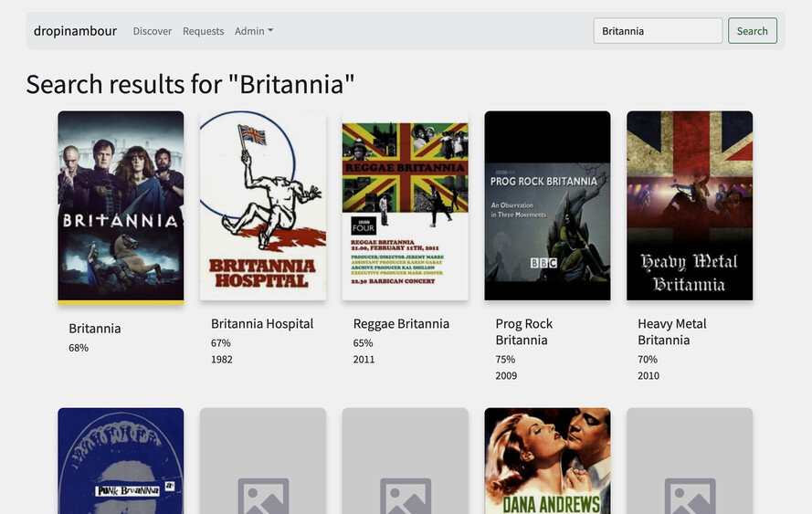Select the Heavy Metal Britannia poster
Image resolution: width=812 pixels, height=514 pixels.
[690, 205]
